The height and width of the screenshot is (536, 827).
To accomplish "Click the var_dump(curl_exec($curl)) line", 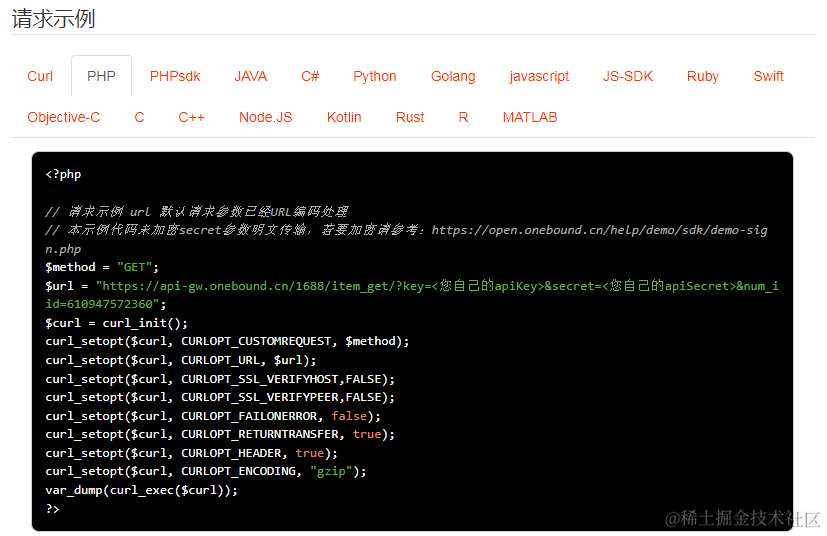I will click(x=141, y=490).
